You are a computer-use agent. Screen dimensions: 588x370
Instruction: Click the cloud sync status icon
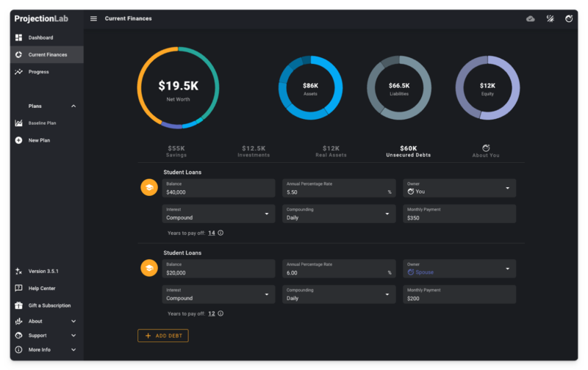click(531, 18)
